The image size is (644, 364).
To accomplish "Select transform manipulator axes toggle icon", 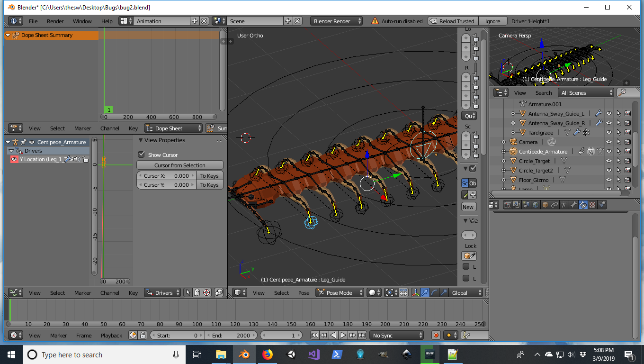I will pos(415,292).
